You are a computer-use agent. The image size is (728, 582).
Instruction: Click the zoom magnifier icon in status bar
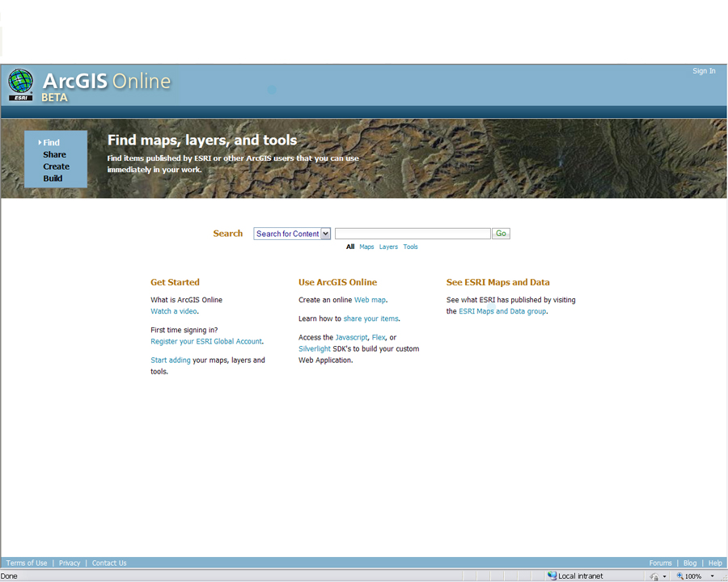click(679, 576)
